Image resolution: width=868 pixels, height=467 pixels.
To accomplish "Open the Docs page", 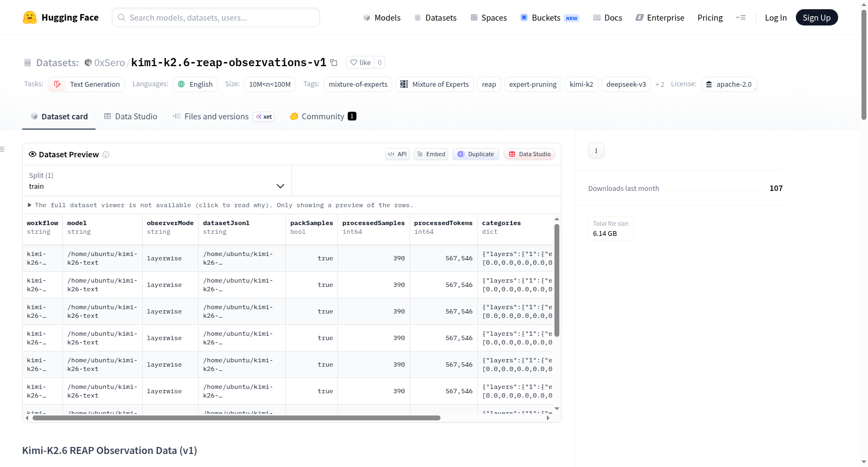I will pyautogui.click(x=608, y=17).
